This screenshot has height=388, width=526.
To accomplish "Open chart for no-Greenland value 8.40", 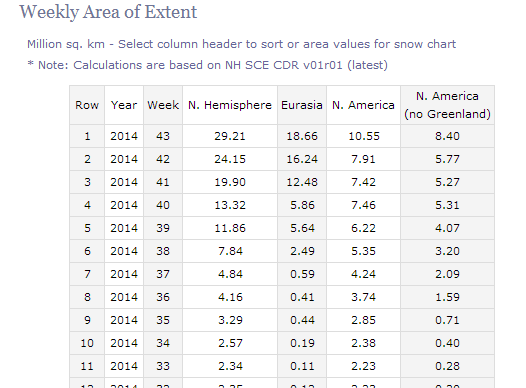I will click(x=447, y=136).
